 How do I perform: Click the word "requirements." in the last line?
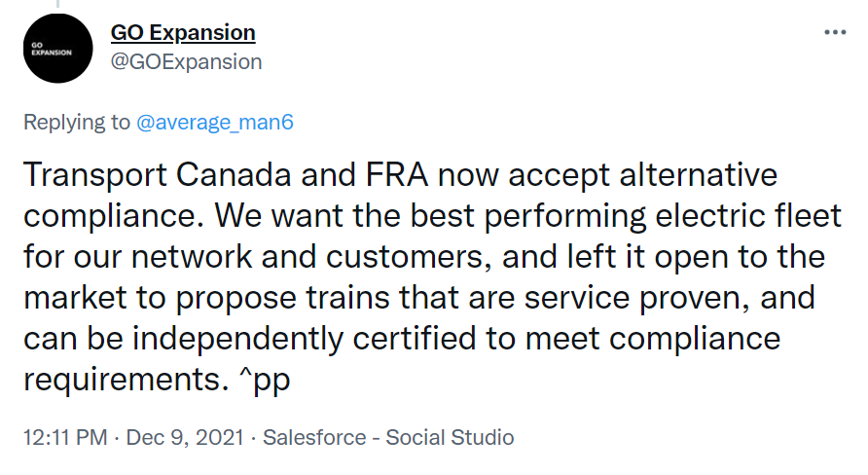(x=120, y=379)
